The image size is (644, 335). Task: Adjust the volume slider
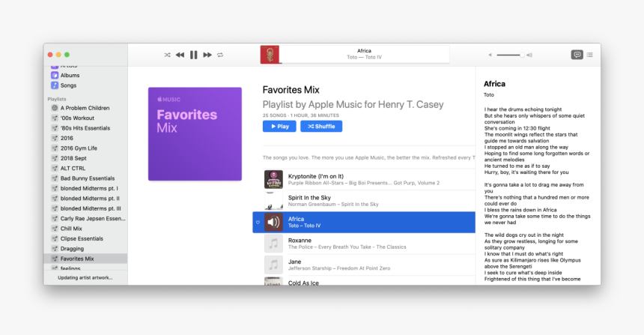coord(510,55)
